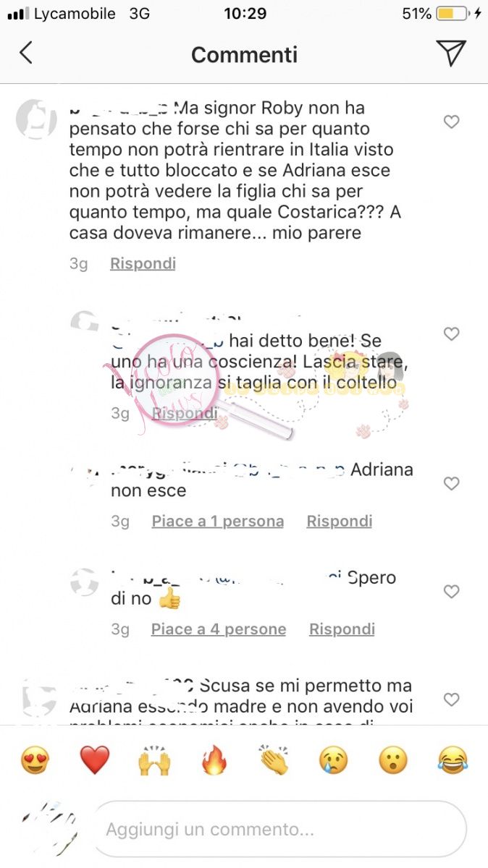
Task: Insert surprised face emoji reaction
Action: [393, 760]
